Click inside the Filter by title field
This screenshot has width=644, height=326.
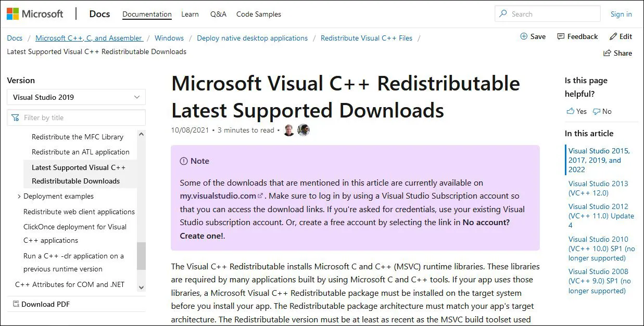click(76, 117)
